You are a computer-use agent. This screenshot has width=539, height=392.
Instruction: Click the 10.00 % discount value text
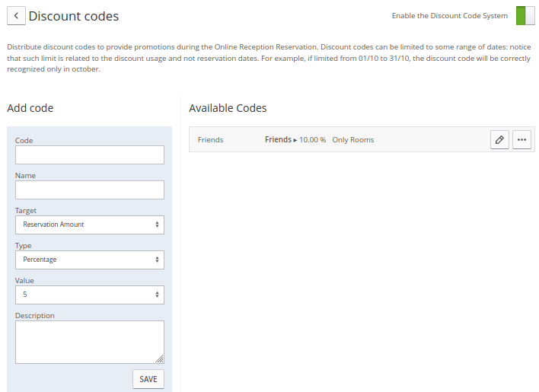312,140
